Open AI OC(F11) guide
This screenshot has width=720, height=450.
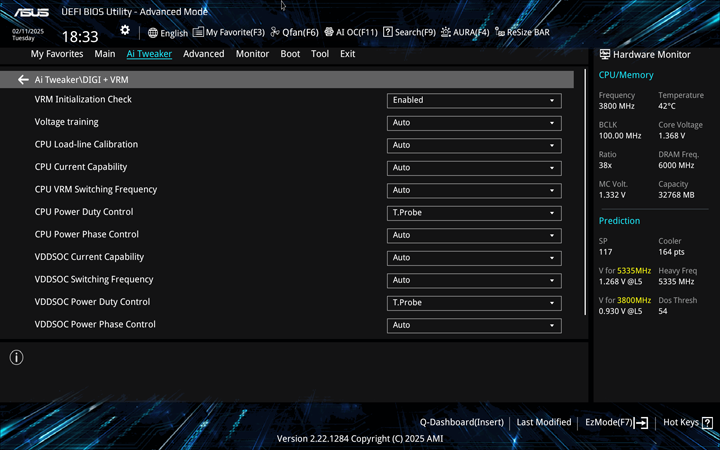tap(350, 32)
